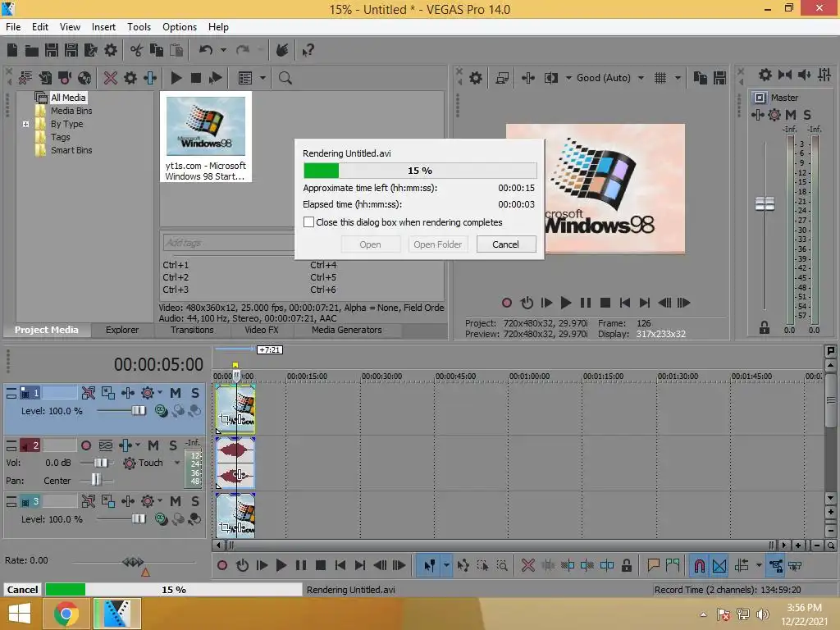Start preview with Project Media play icon
The image size is (840, 630).
[176, 78]
